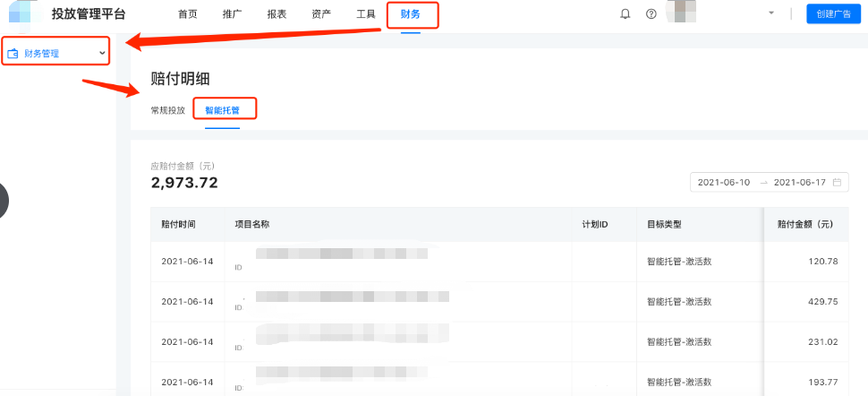
Task: Open the 报表 menu
Action: (x=277, y=14)
